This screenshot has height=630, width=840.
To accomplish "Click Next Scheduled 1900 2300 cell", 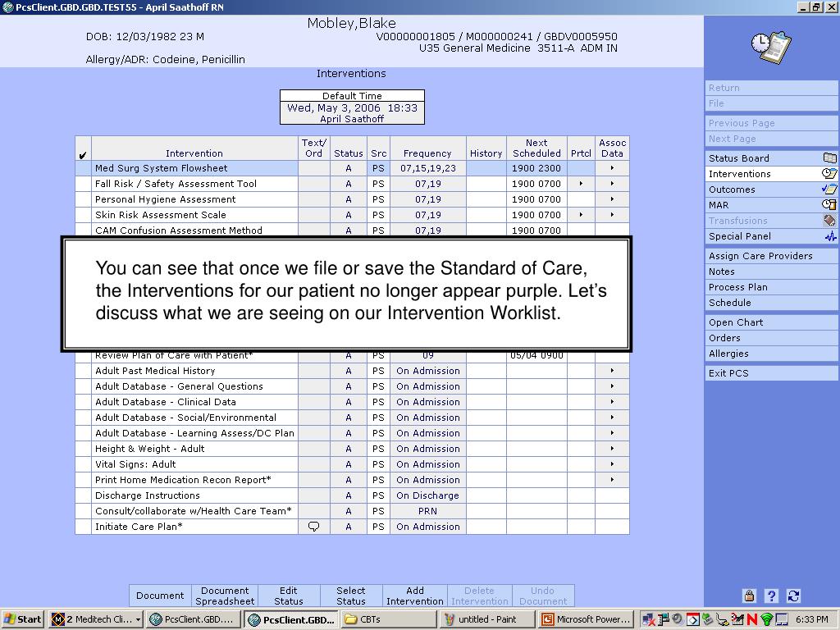I will [x=536, y=168].
